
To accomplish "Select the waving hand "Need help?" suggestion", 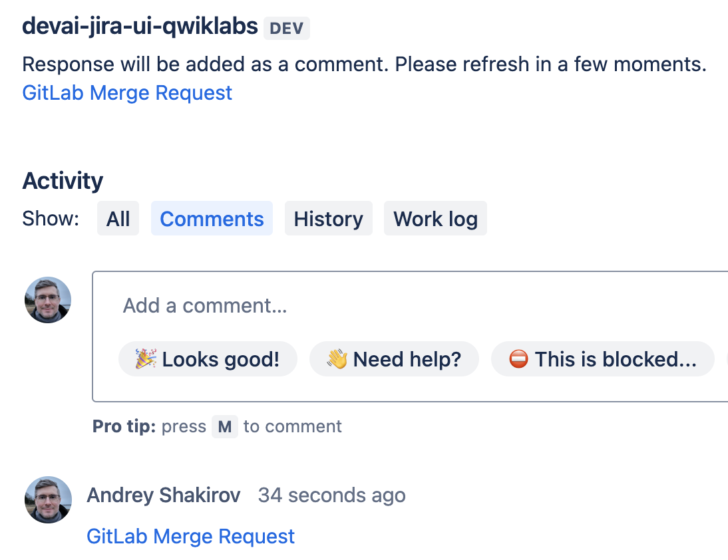I will pyautogui.click(x=394, y=359).
